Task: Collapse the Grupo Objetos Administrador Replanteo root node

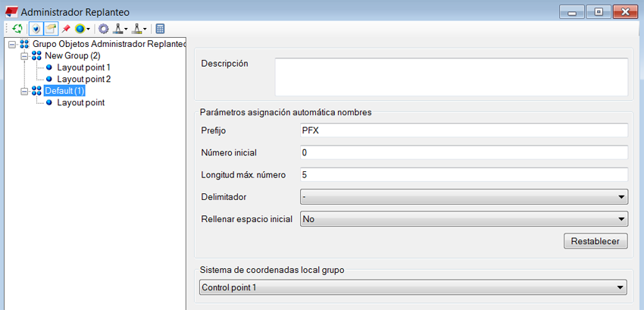Action: point(11,43)
